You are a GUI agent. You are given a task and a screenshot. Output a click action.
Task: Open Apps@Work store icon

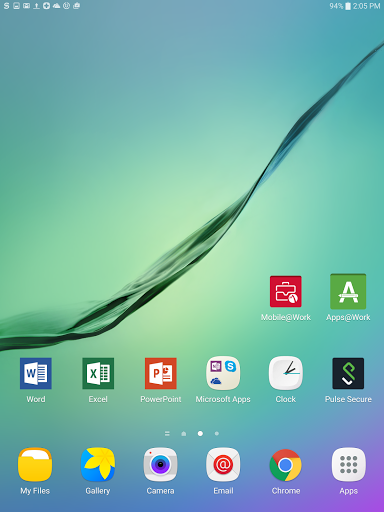(348, 291)
